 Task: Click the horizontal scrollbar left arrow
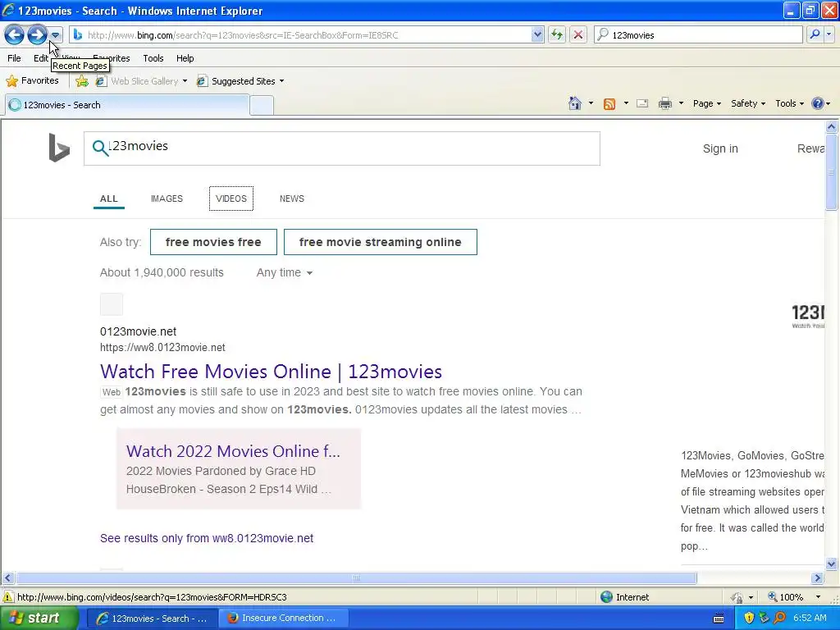click(7, 578)
